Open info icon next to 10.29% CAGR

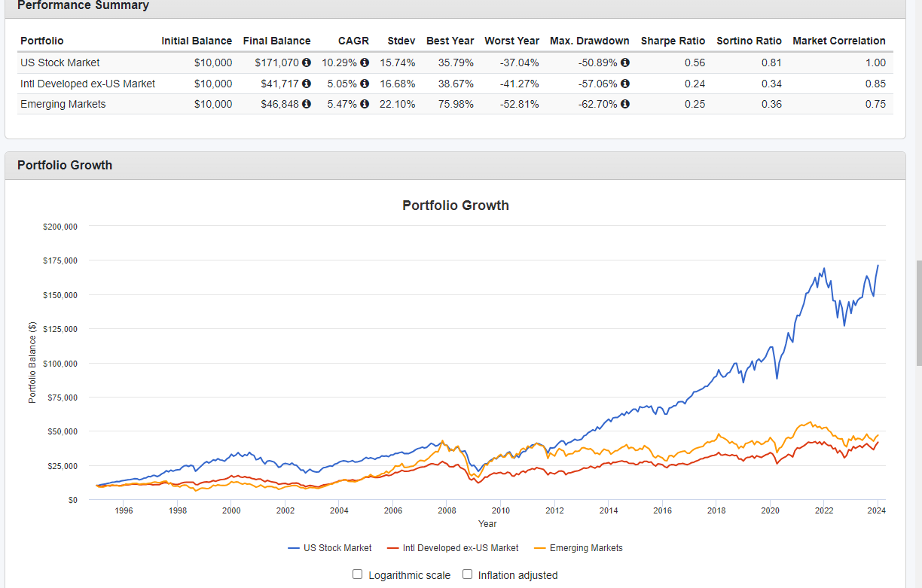[x=365, y=62]
